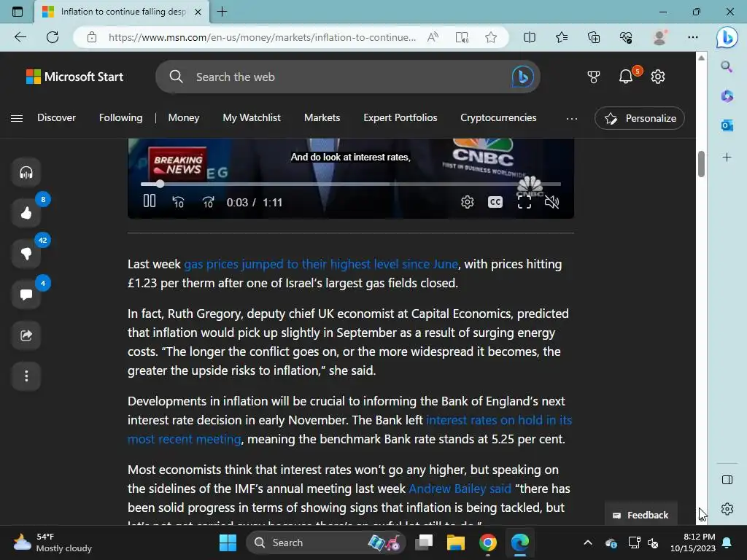Screen dimensions: 747x560
Task: Click the page vertical scrollbar thumb
Action: pos(701,164)
